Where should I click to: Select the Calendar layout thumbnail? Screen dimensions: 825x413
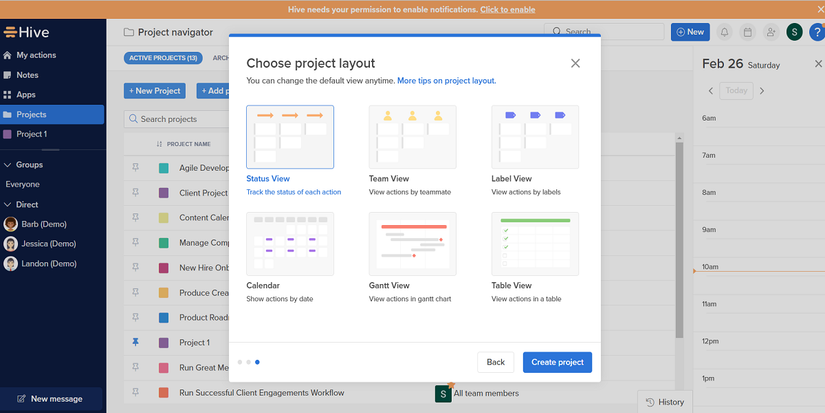pos(290,244)
